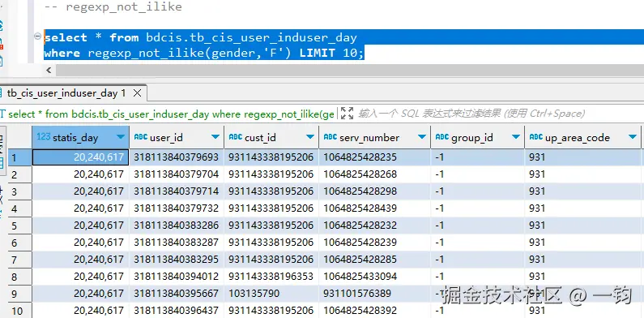Select the serv_number column header
The image size is (644, 318).
click(x=374, y=137)
